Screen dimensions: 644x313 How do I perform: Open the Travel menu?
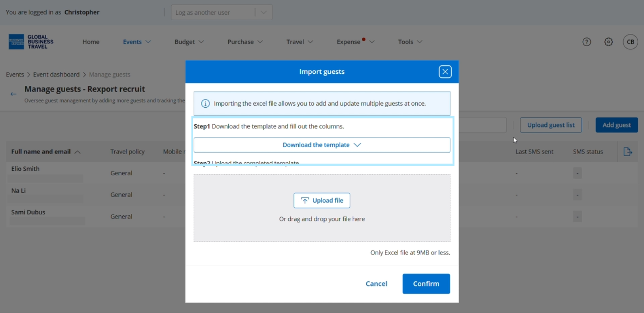click(x=299, y=42)
